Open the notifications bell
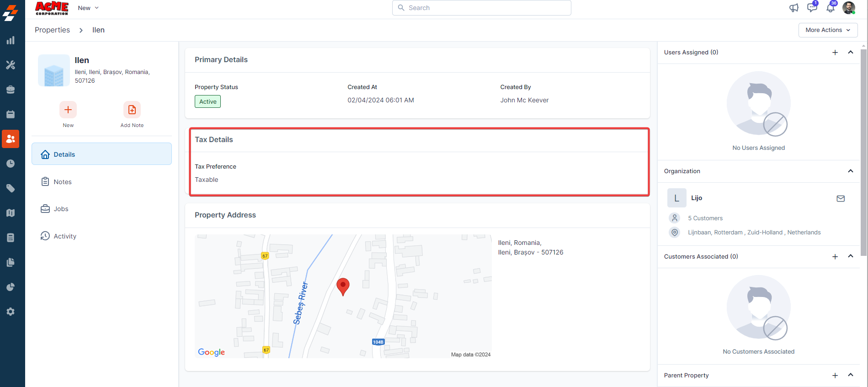The image size is (868, 387). click(x=830, y=8)
